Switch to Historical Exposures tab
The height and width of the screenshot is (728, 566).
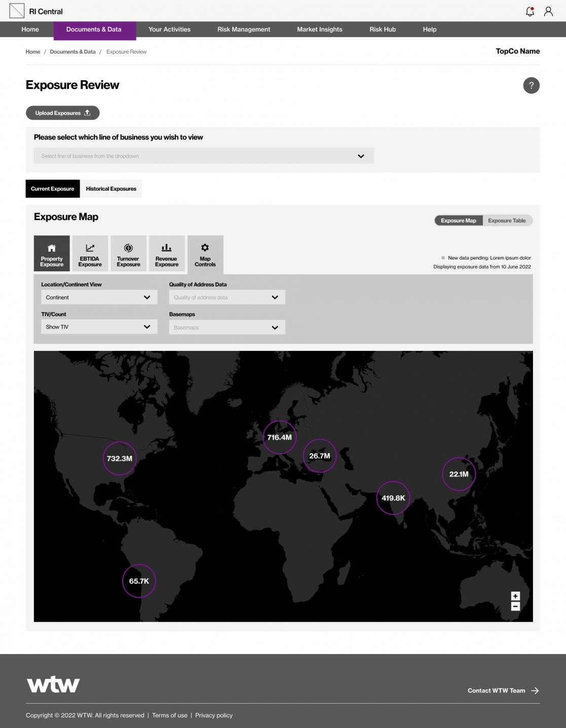tap(111, 189)
